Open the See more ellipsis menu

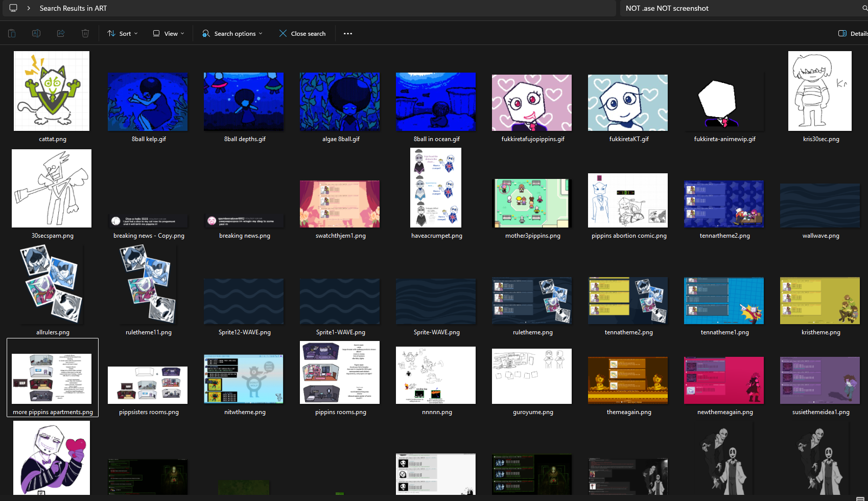coord(348,34)
